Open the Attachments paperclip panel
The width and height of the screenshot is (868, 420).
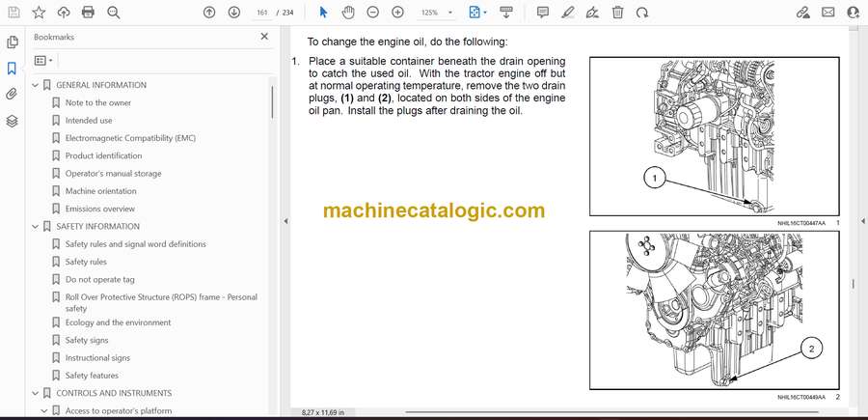pyautogui.click(x=13, y=95)
